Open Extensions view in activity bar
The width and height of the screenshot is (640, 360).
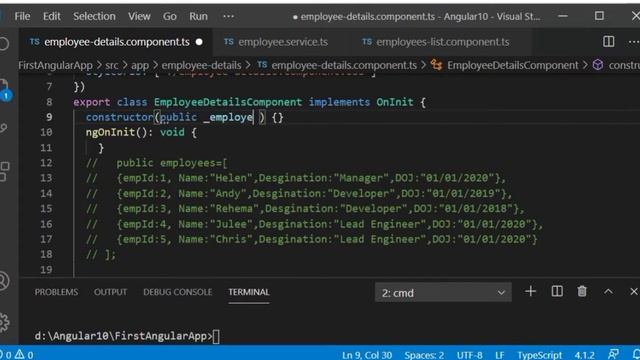click(x=4, y=171)
